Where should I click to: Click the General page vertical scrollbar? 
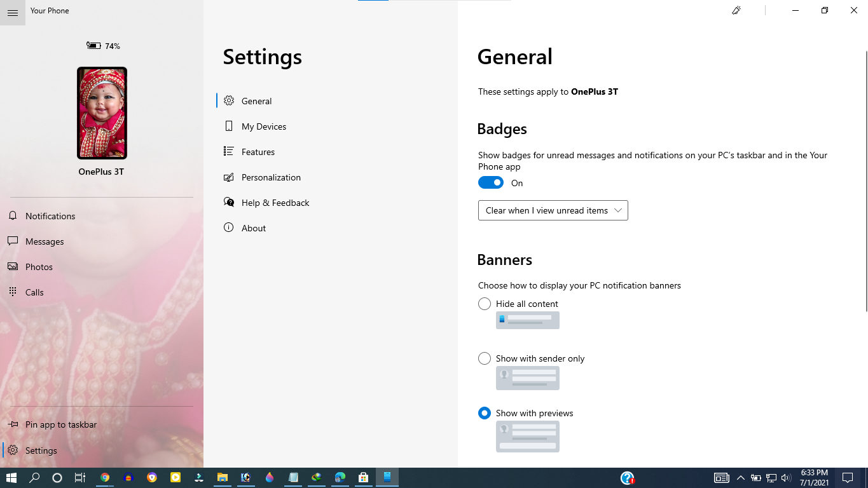point(865,181)
